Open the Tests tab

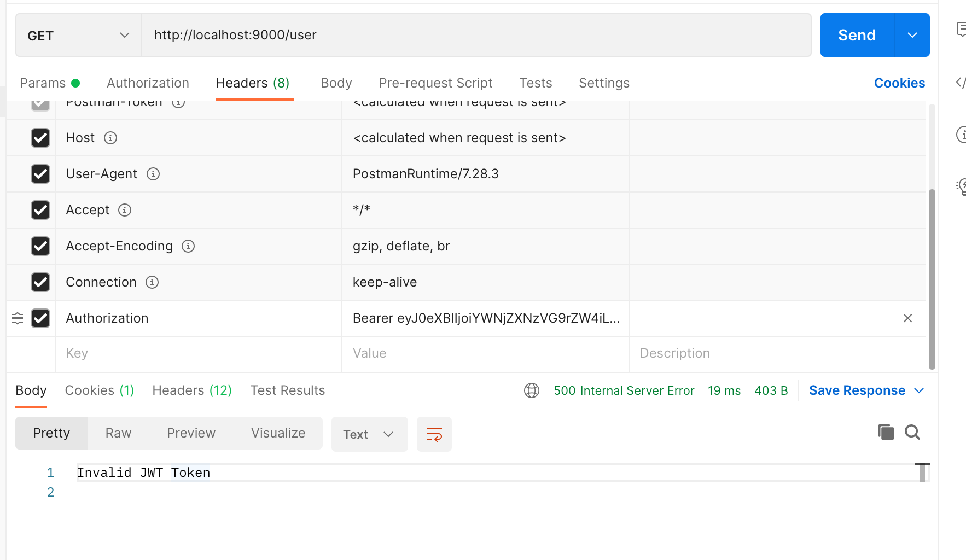point(536,83)
